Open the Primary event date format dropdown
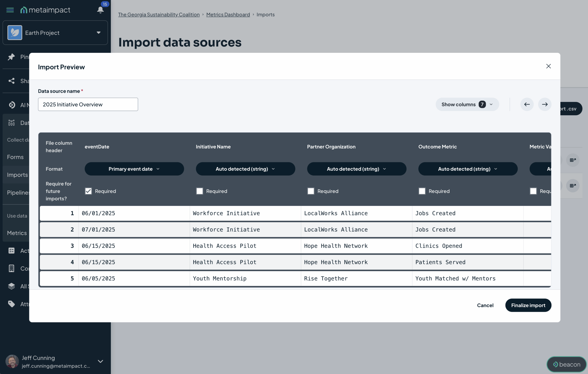Viewport: 588px width, 374px height. [x=134, y=169]
